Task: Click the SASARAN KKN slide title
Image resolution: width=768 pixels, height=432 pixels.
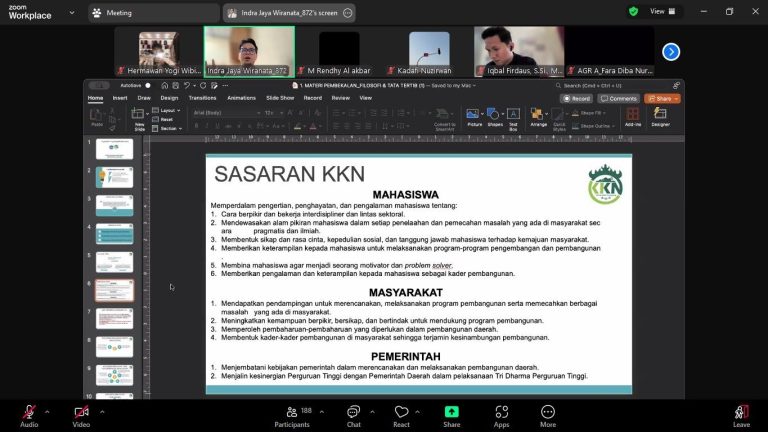Action: pyautogui.click(x=289, y=174)
